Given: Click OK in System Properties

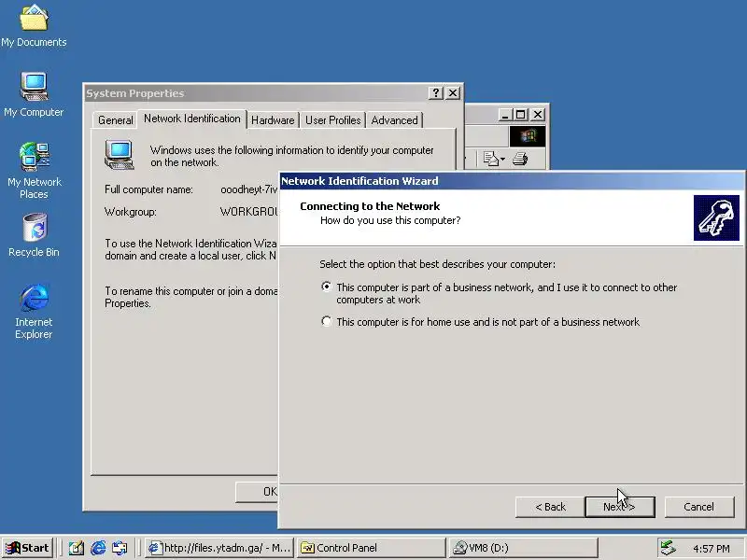Looking at the screenshot, I should (258, 492).
